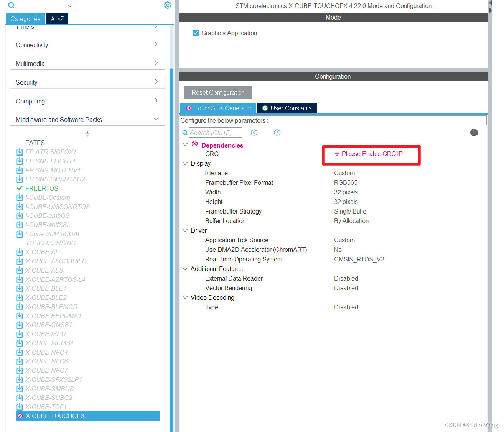Open the settings gear in categories panel
Viewport: 504px width, 432px height.
[168, 5]
